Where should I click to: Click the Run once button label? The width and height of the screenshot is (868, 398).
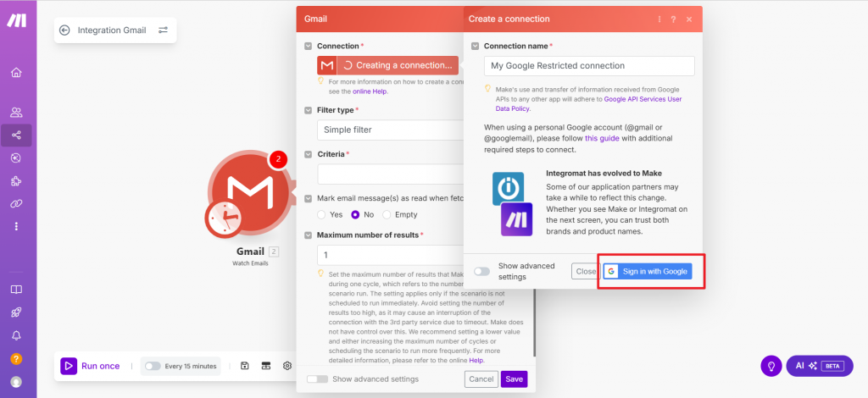click(101, 366)
